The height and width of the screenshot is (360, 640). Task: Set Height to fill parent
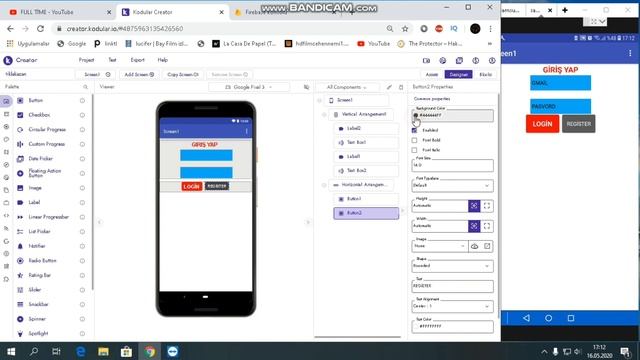487,206
